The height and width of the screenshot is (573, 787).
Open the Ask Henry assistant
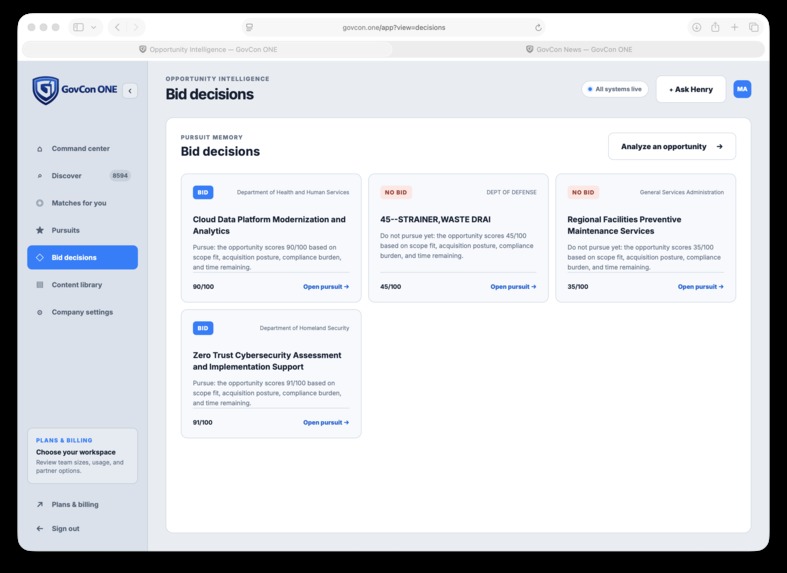click(691, 89)
